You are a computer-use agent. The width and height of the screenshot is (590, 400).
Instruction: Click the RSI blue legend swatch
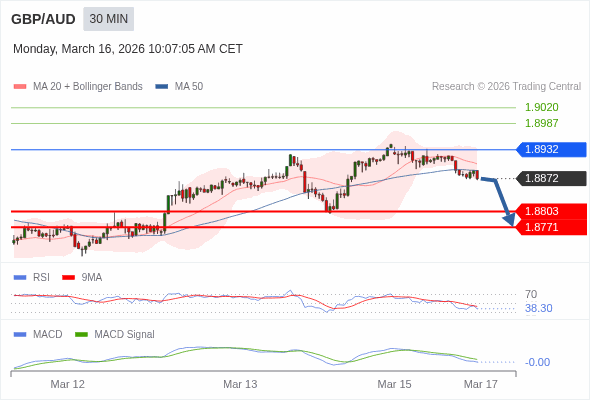20,278
